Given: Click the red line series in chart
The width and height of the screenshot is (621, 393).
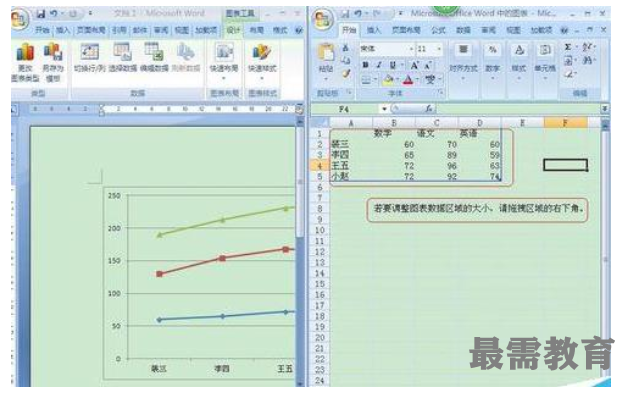Looking at the screenshot, I should [x=222, y=259].
